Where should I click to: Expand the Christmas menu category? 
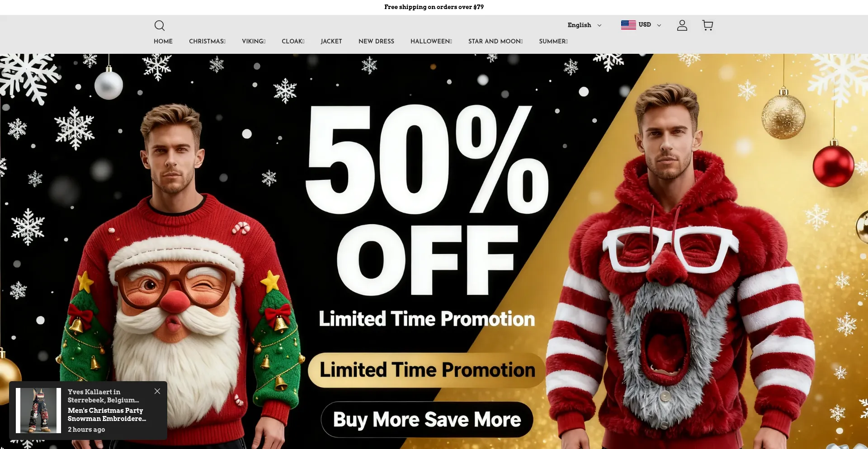coord(207,41)
